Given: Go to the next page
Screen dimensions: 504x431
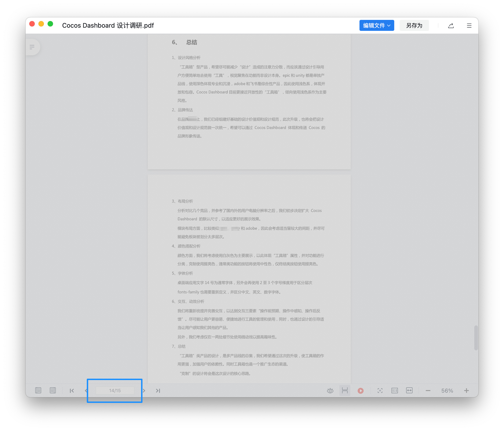Looking at the screenshot, I should [x=144, y=391].
